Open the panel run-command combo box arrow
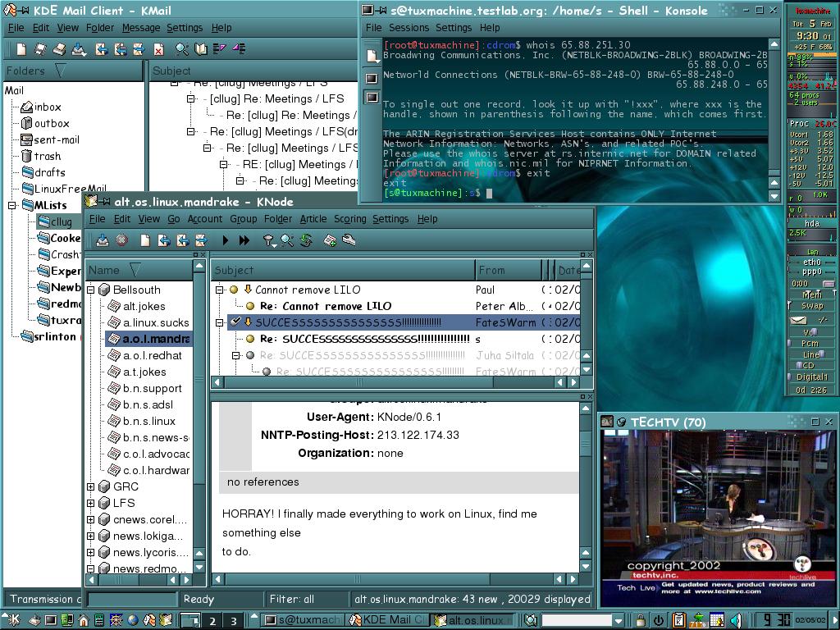Screen dimensions: 840x630 click(x=619, y=621)
